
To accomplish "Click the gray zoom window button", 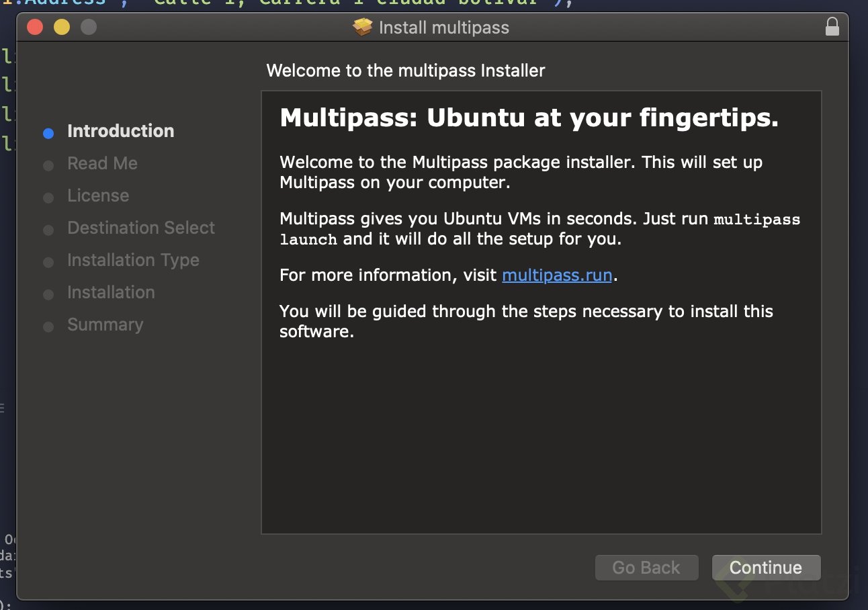I will pyautogui.click(x=89, y=28).
